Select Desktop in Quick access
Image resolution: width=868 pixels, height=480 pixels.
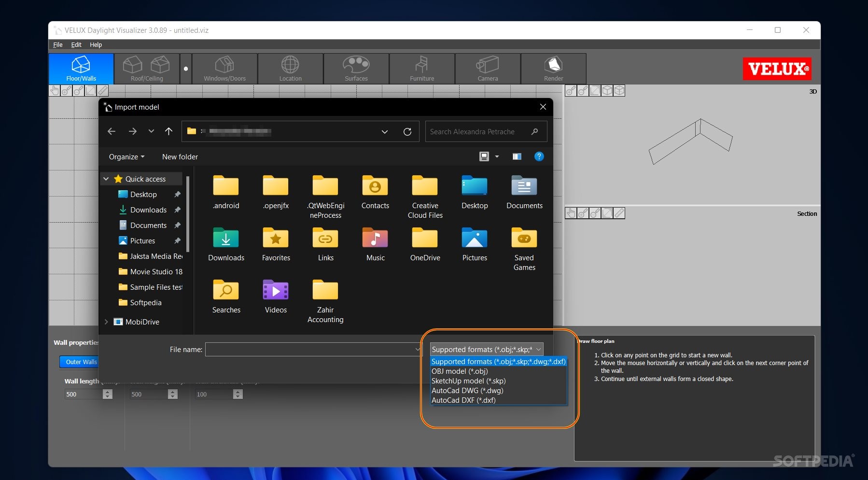(143, 194)
